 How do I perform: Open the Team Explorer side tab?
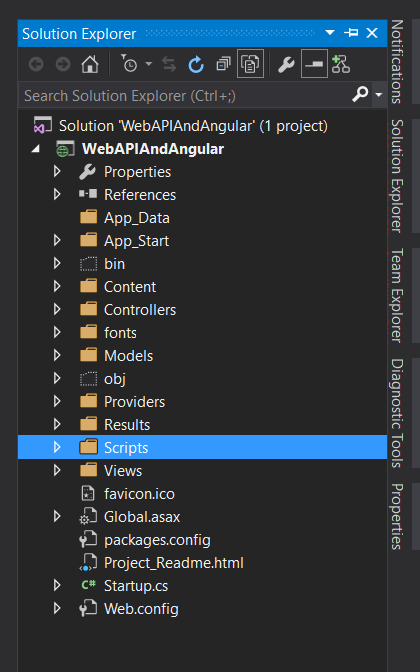[x=396, y=295]
